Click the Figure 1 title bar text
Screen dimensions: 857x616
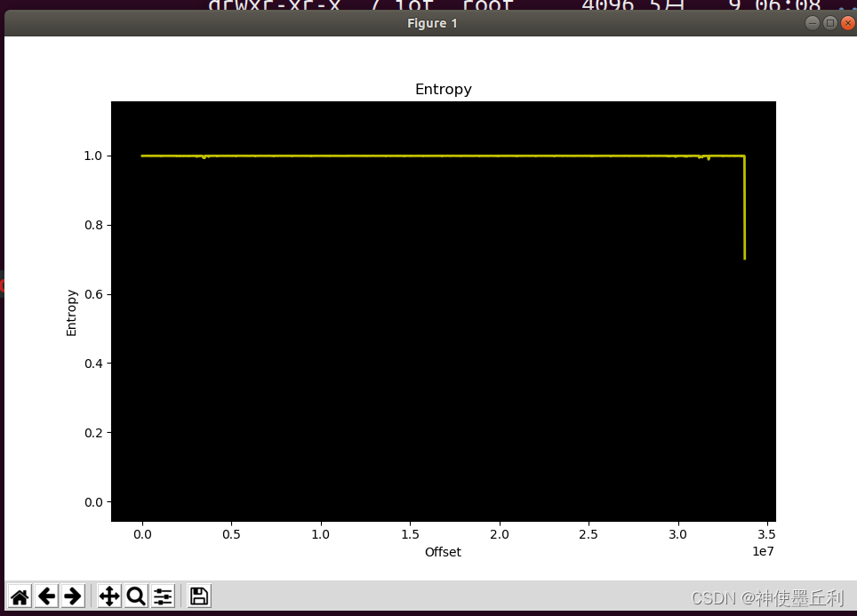point(432,23)
